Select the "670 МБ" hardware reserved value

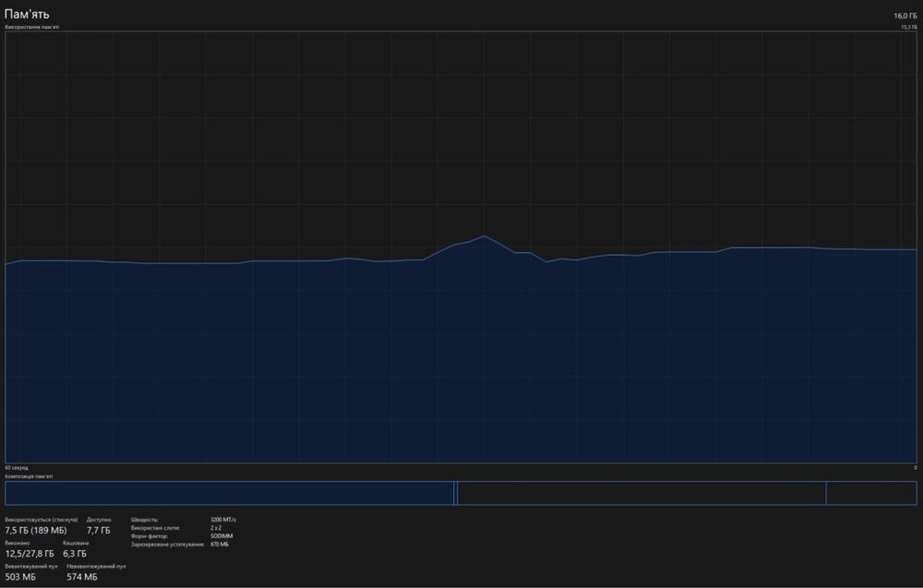(x=220, y=545)
